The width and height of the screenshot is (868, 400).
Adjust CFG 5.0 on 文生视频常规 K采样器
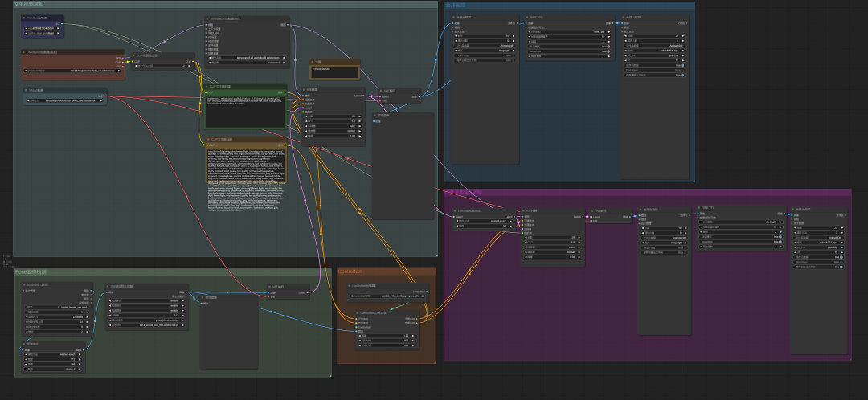click(x=333, y=121)
